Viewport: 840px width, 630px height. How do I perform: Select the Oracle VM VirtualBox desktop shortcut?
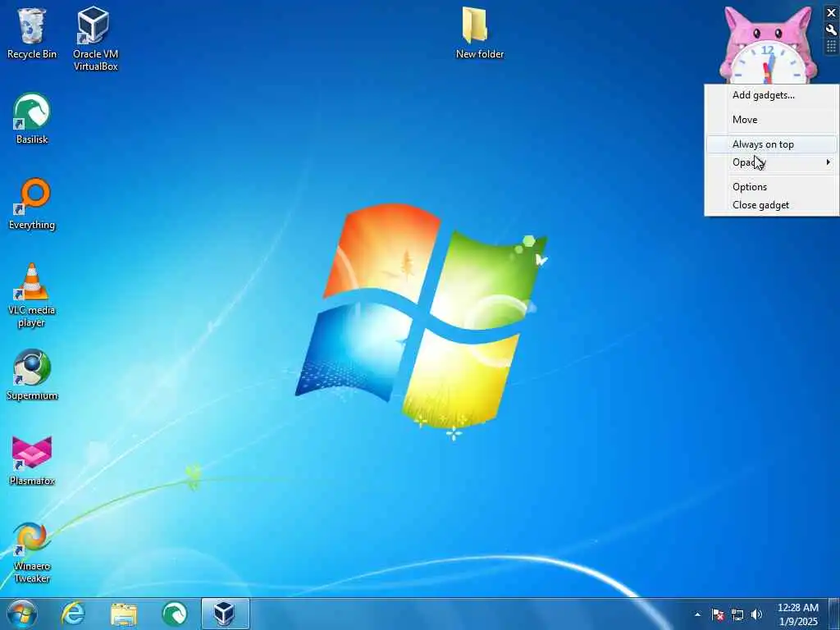coord(95,39)
